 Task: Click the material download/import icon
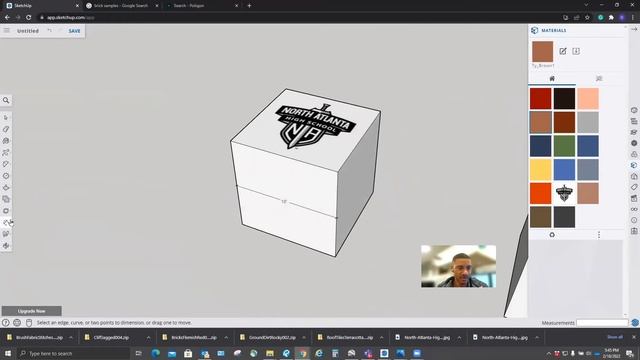pos(576,51)
